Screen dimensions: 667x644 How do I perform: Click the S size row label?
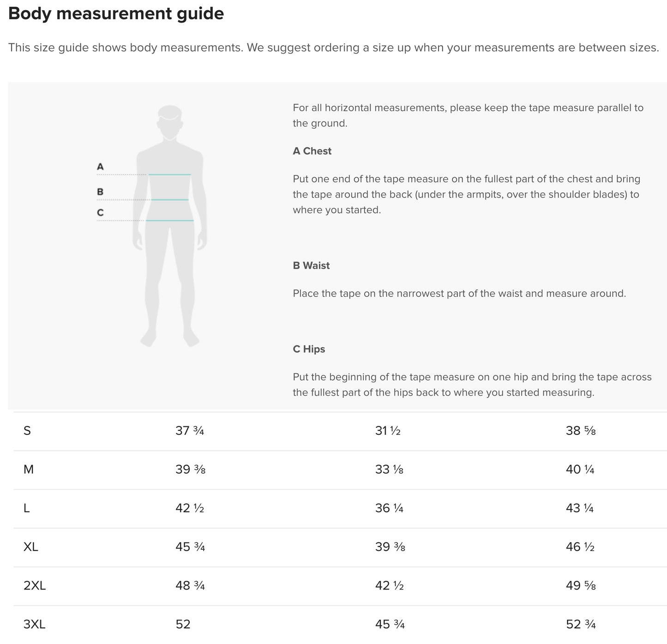pyautogui.click(x=27, y=431)
